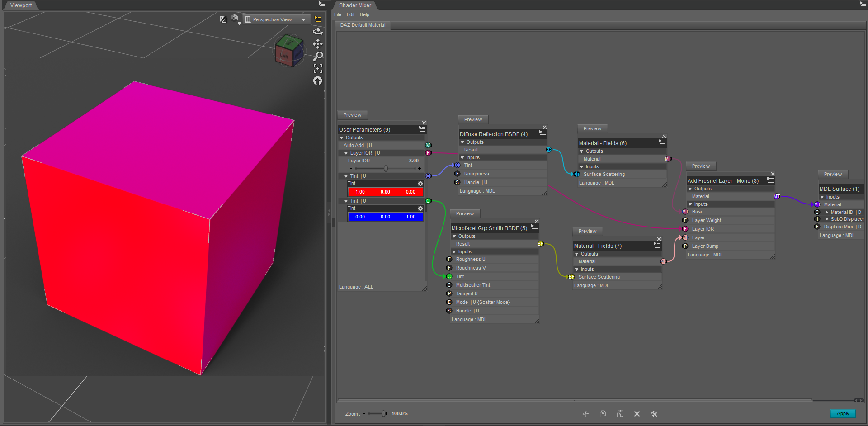Cut selected nodes using the scissors icon

[585, 413]
